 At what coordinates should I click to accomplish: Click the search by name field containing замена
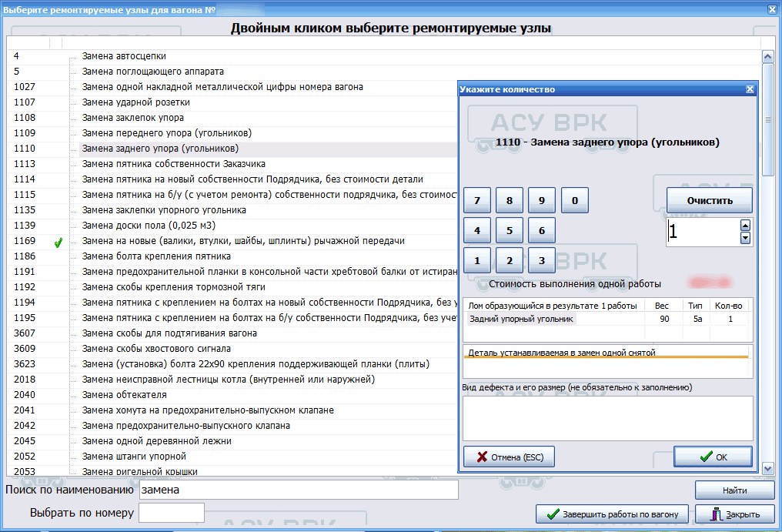(x=298, y=490)
